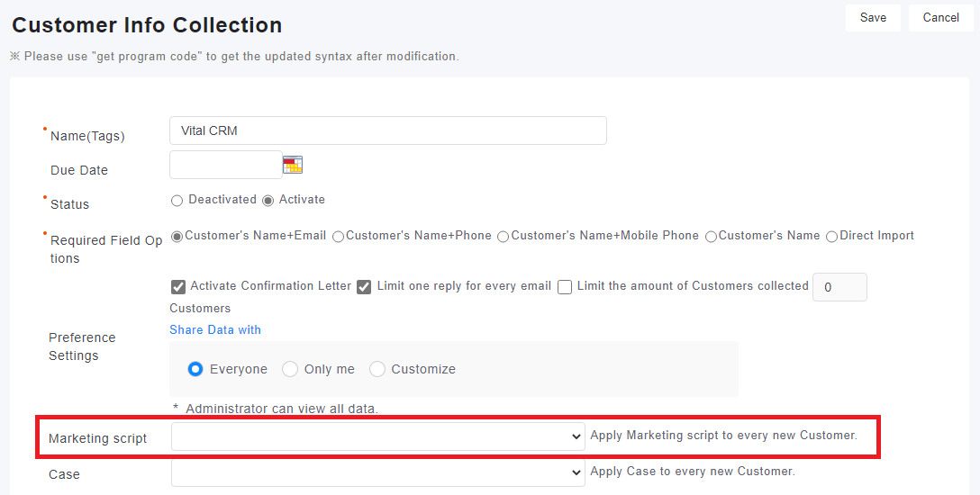Select the Activate status radio button

pyautogui.click(x=268, y=201)
